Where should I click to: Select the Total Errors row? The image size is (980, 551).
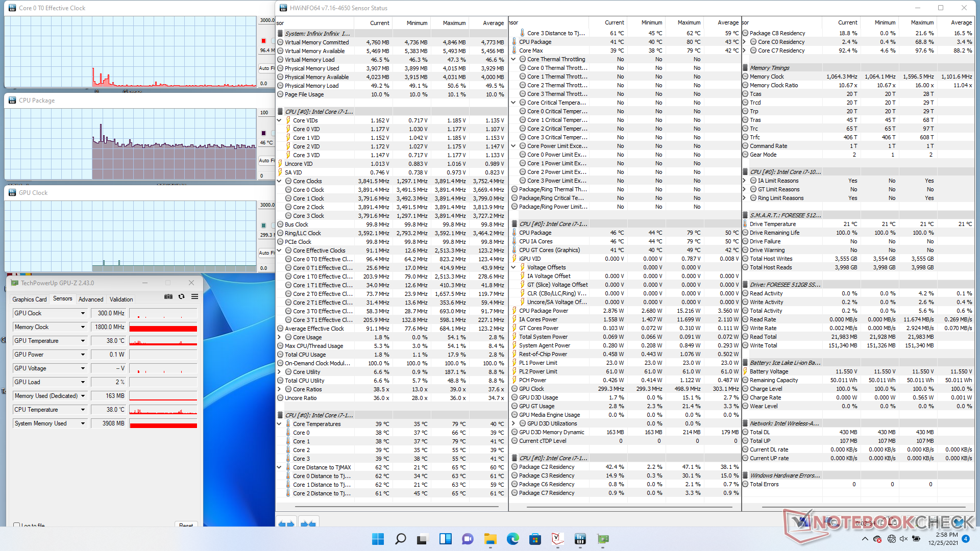click(x=857, y=484)
